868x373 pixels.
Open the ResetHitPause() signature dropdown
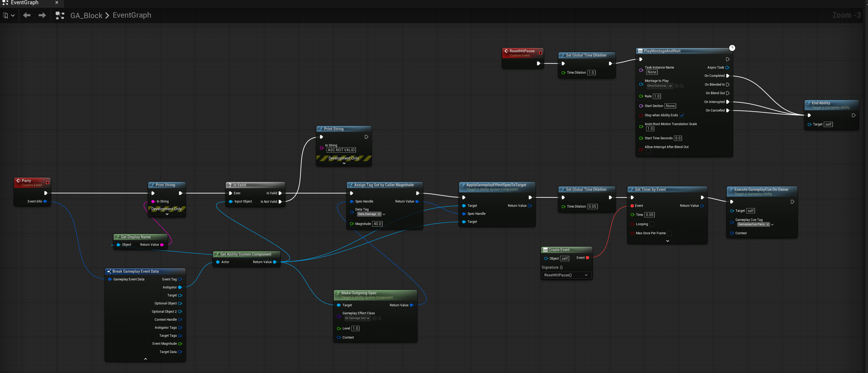point(566,275)
